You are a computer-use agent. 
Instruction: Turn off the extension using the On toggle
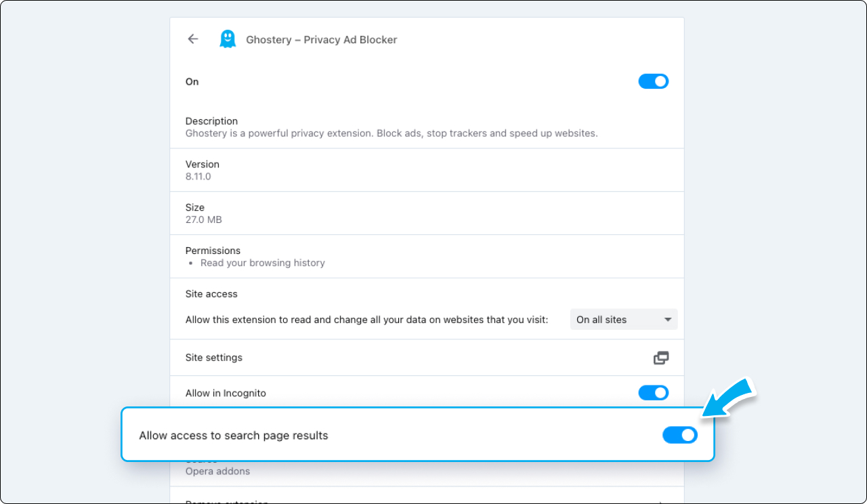(x=653, y=81)
